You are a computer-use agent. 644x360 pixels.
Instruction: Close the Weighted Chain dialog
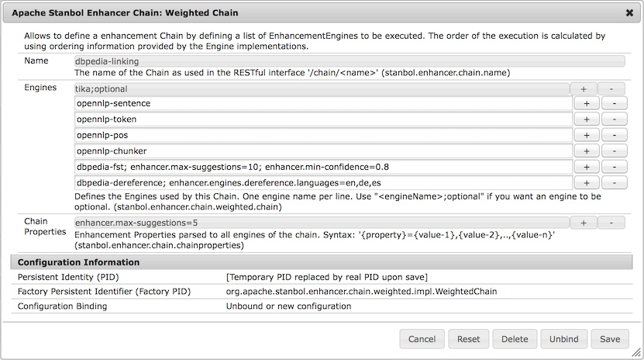tap(629, 13)
